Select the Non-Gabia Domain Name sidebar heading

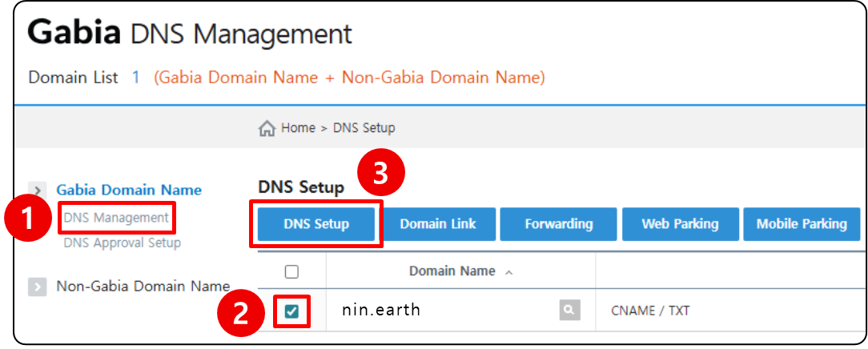143,286
